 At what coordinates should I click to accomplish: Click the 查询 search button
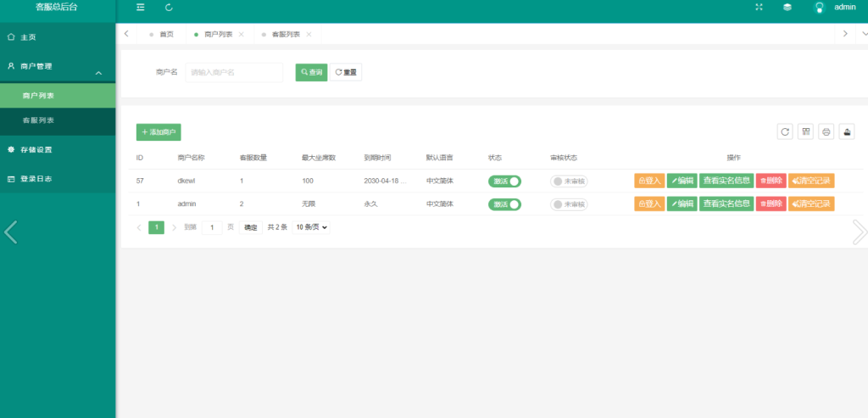(x=312, y=72)
